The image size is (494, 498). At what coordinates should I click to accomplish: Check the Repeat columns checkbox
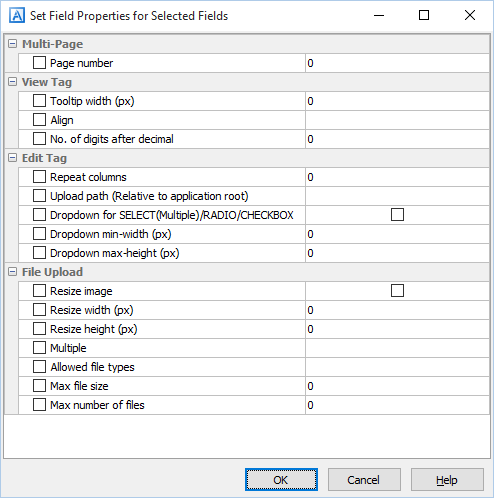pos(39,177)
